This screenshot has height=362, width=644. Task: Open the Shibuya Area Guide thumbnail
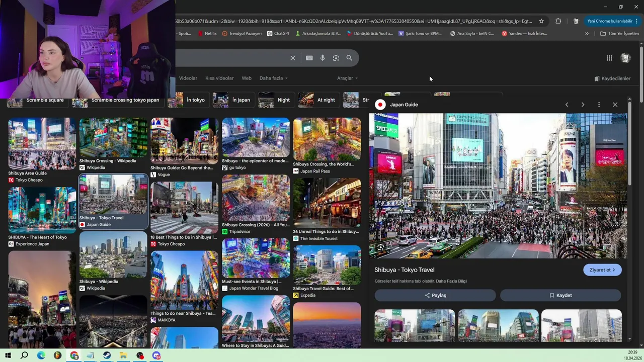coord(42,144)
